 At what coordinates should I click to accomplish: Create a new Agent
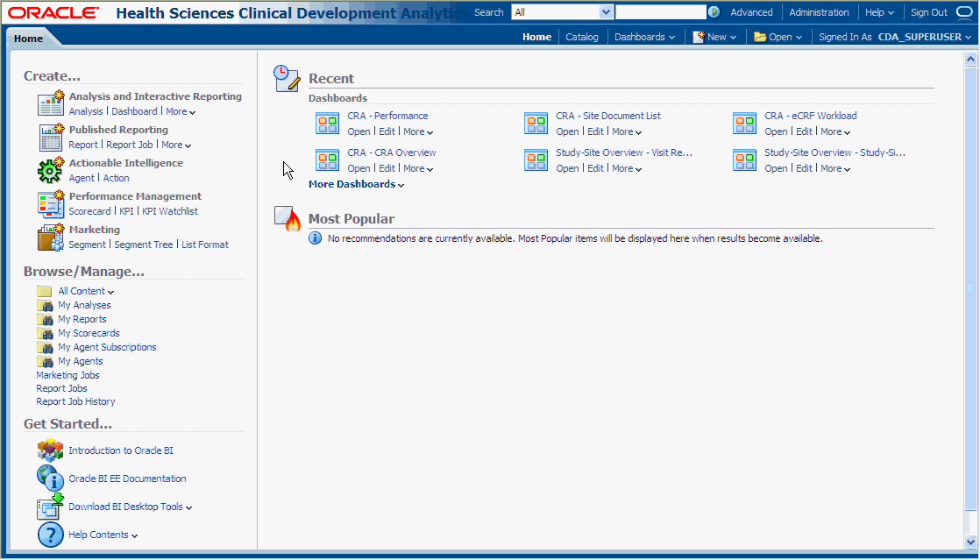(x=82, y=178)
